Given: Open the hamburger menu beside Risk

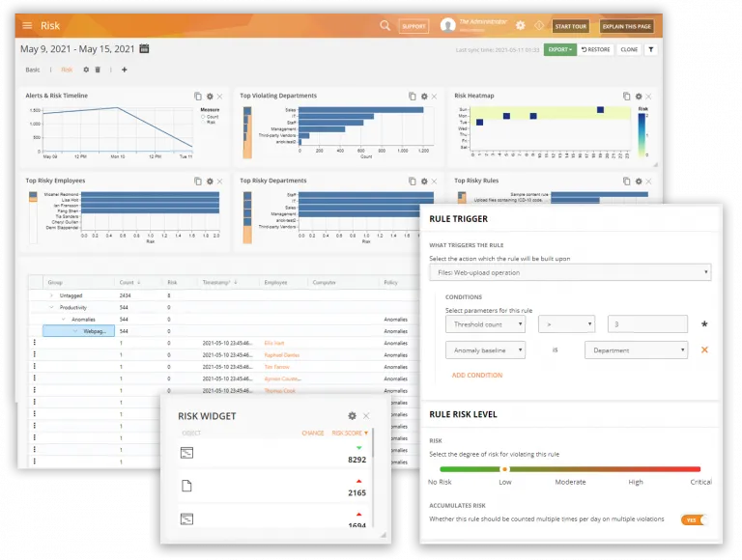Looking at the screenshot, I should coord(27,25).
